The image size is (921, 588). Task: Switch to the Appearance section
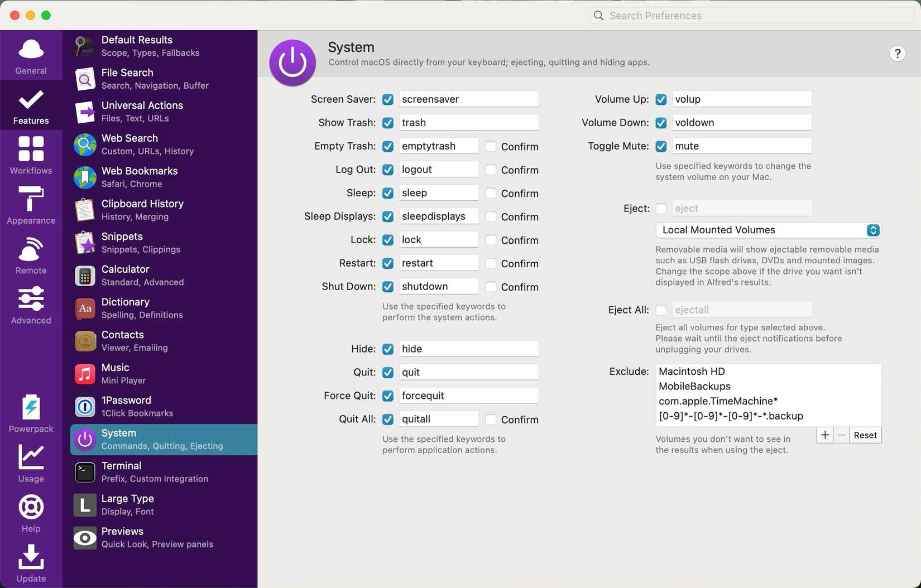click(31, 204)
